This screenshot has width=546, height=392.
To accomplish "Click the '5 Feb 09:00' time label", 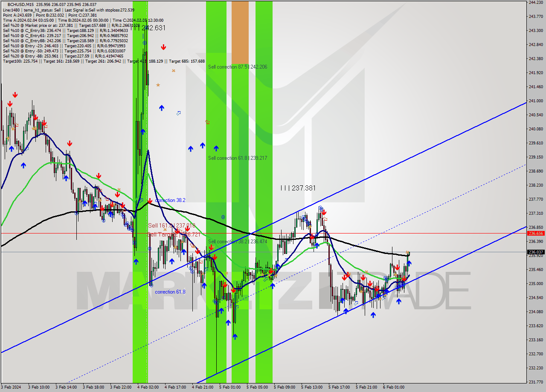I will pos(285,387).
